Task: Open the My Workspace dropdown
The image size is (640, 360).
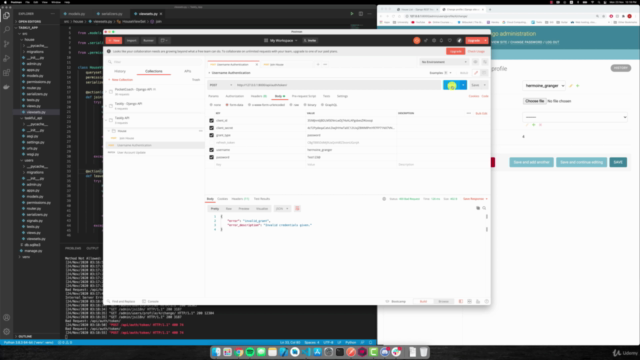Action: coord(281,40)
